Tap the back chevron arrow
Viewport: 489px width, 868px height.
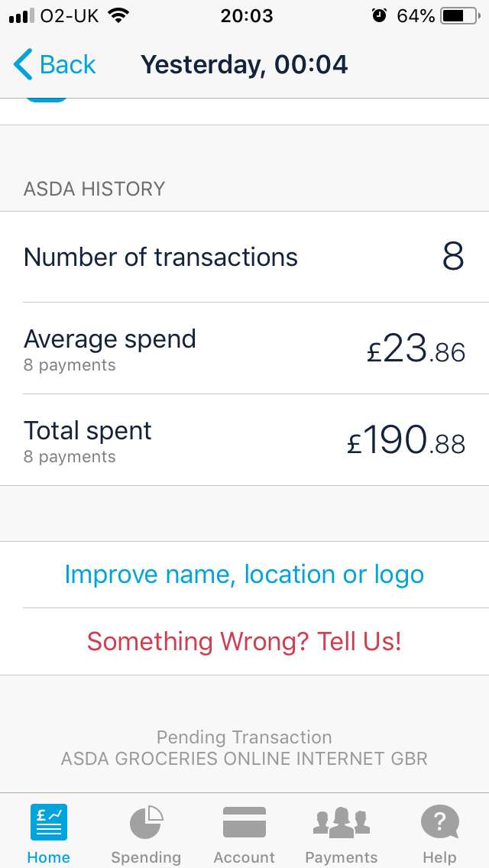(24, 65)
